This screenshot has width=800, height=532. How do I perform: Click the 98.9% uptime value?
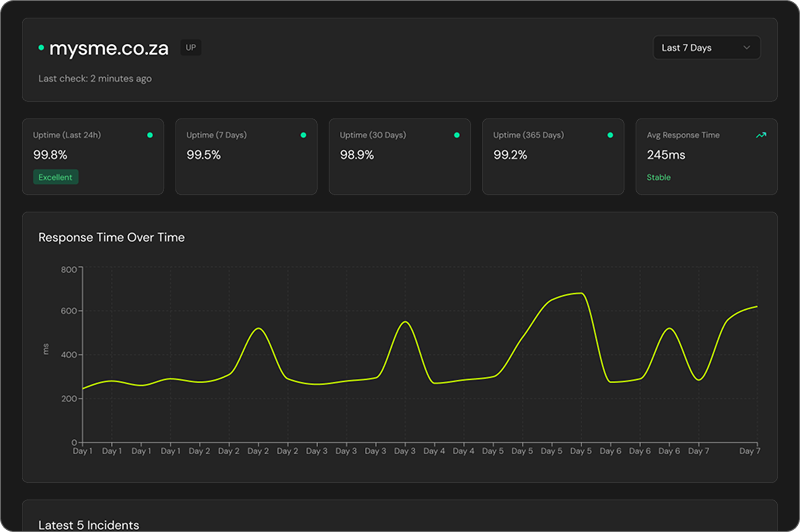point(357,155)
